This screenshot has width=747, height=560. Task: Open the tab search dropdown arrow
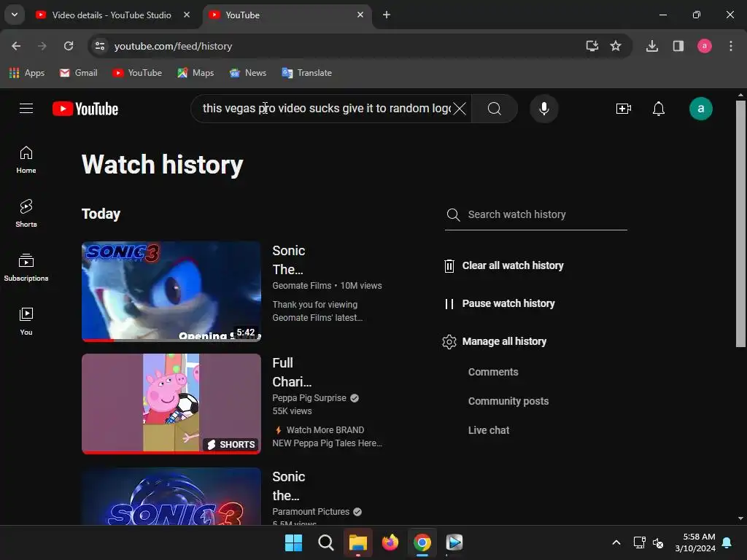coord(15,15)
